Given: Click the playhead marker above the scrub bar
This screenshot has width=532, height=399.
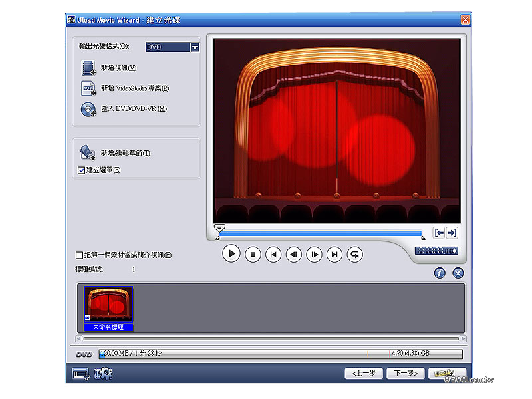Looking at the screenshot, I should click(x=219, y=227).
